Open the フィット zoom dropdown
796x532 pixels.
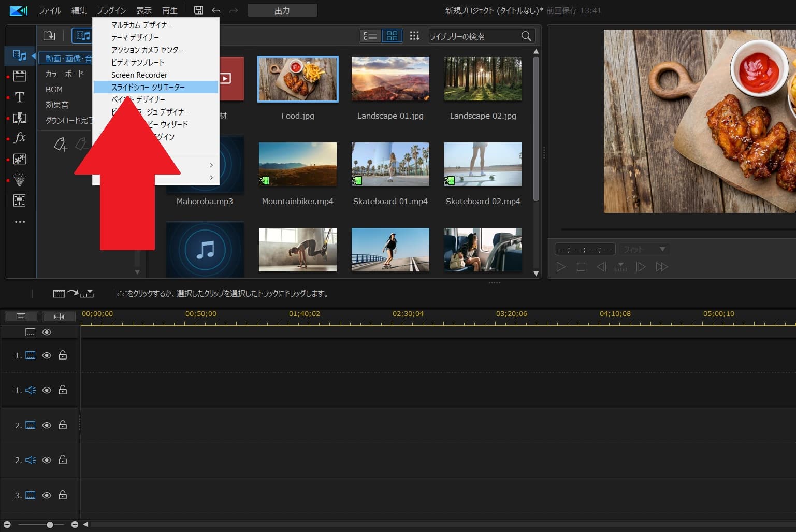point(644,249)
